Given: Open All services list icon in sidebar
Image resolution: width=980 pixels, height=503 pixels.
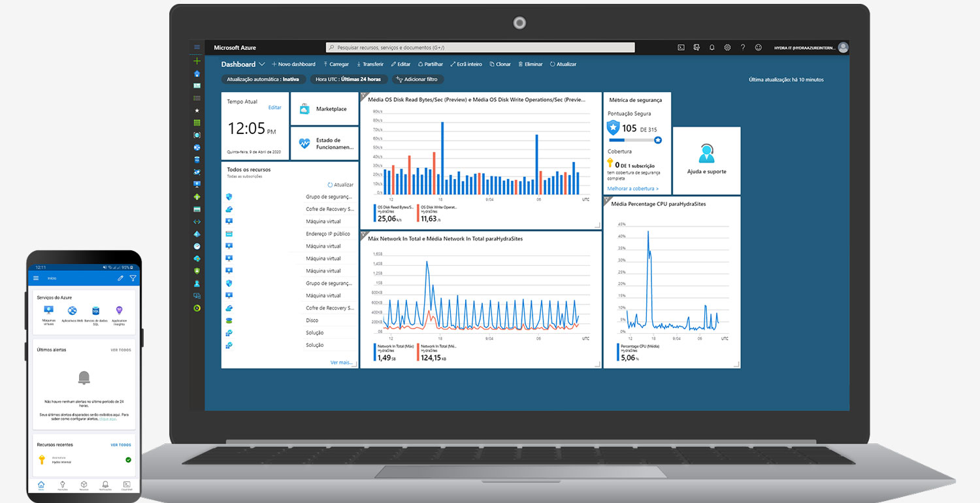Looking at the screenshot, I should 197,98.
